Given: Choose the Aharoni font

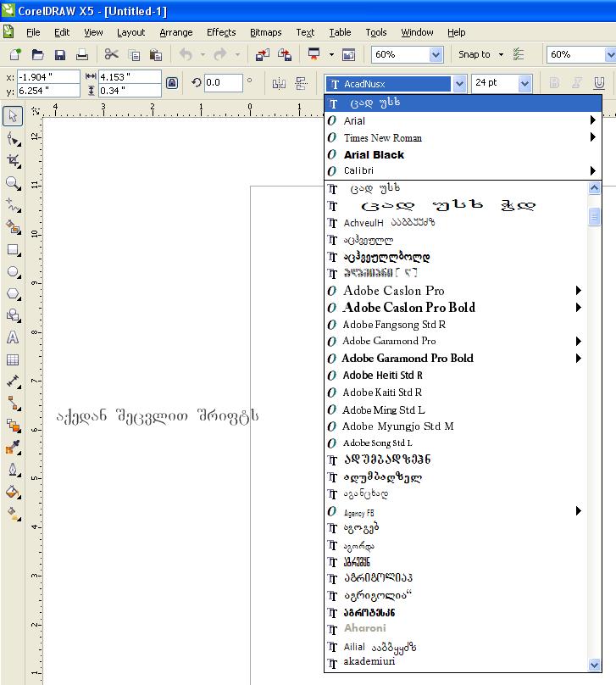Looking at the screenshot, I should 456,628.
